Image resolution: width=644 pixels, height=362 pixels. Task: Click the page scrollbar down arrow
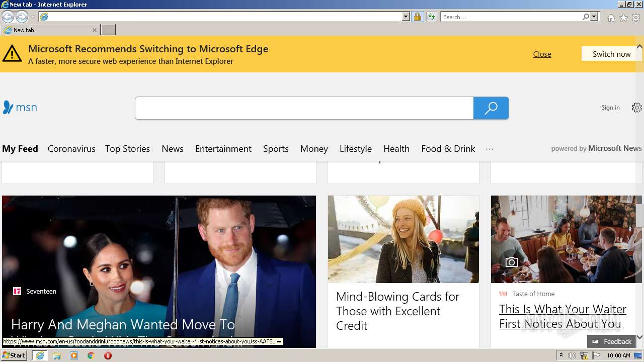(639, 337)
